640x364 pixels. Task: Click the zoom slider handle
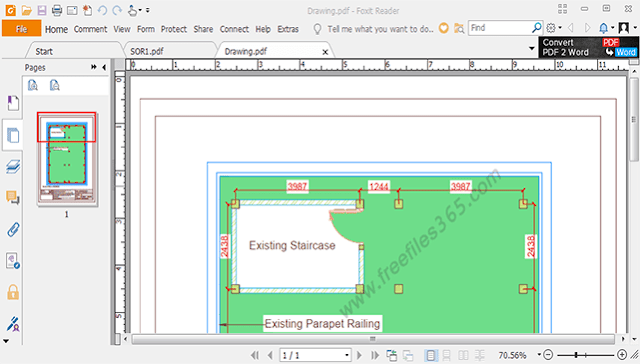(576, 355)
